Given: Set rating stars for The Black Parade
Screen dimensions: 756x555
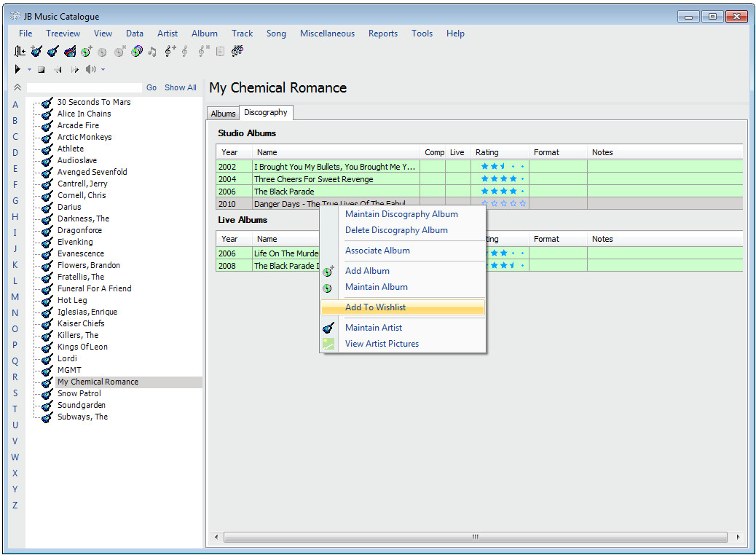Looking at the screenshot, I should (503, 192).
